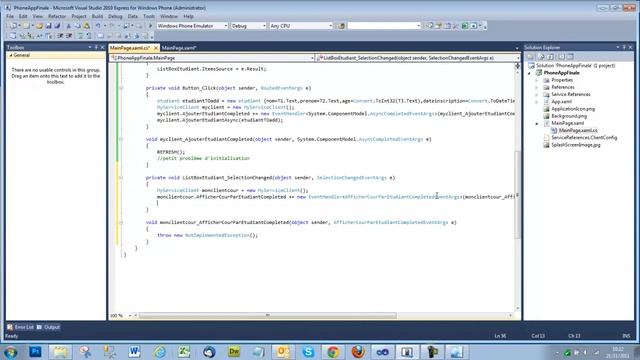Viewport: 640px width, 360px height.
Task: Toggle auto-hide pin on the Toolbox panel
Action: tap(96, 48)
